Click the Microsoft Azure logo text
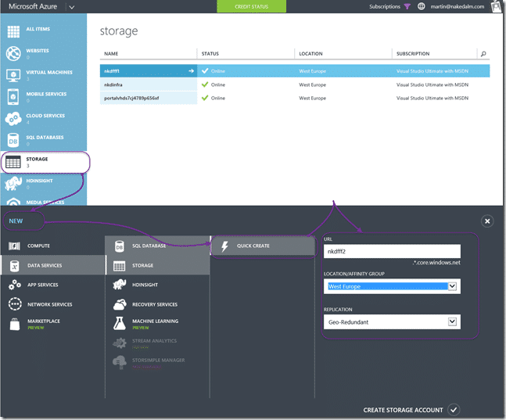Screen dimensions: 506x420 (33, 6)
